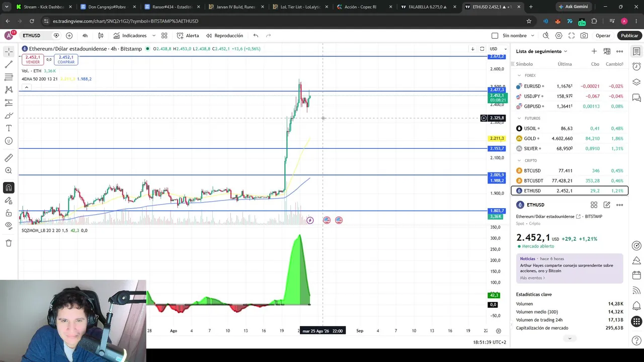Image resolution: width=644 pixels, height=362 pixels.
Task: Open the ETHUSD symbol search
Action: click(x=31, y=36)
